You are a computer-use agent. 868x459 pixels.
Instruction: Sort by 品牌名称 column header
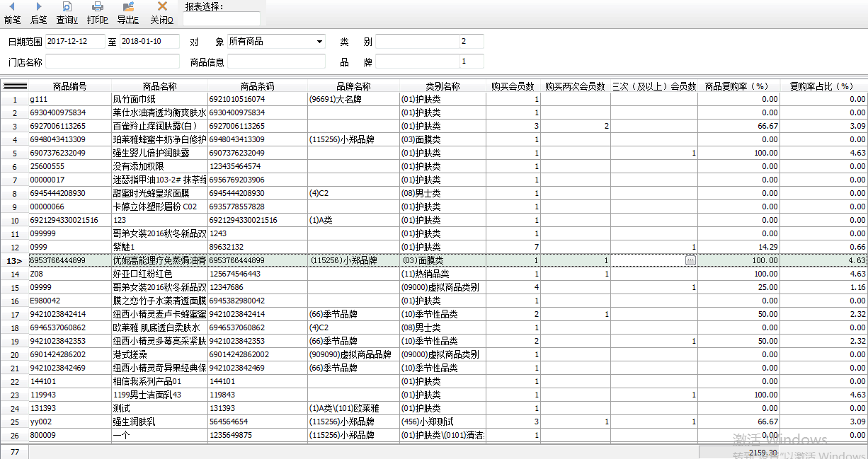tap(353, 86)
